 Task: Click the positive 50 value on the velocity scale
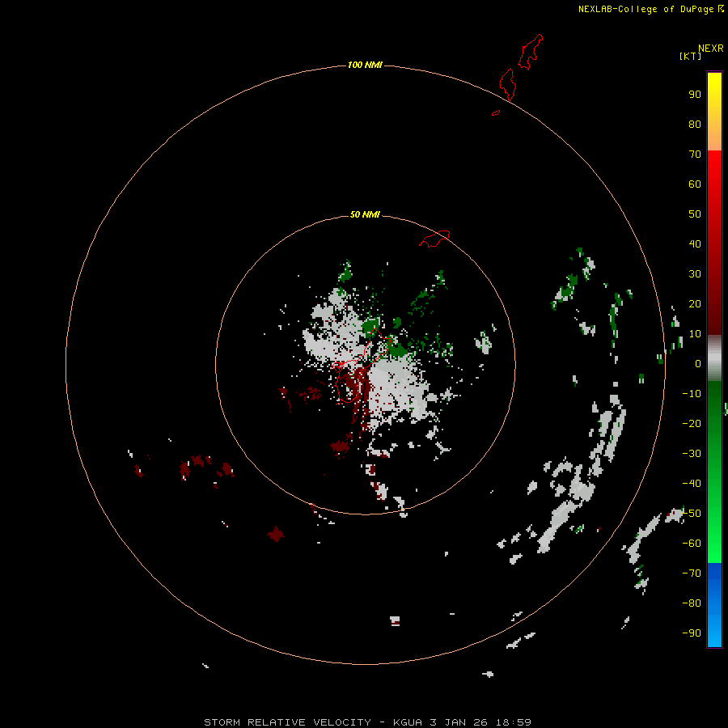695,214
